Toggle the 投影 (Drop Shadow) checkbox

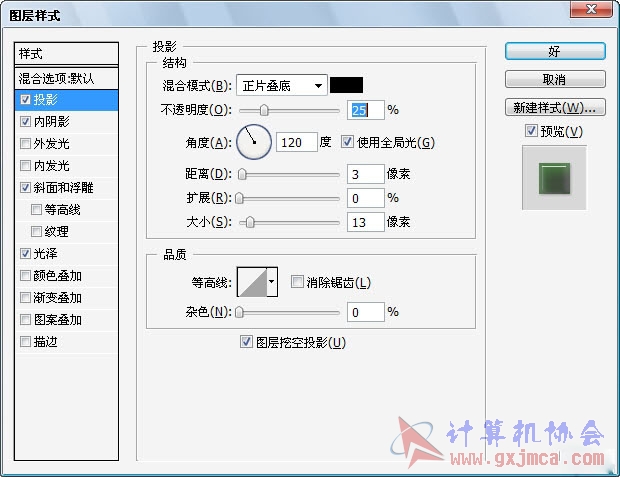25,100
